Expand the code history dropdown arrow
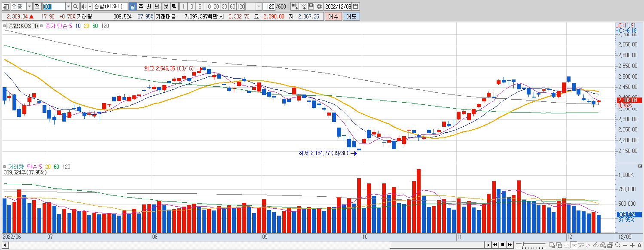The width and height of the screenshot is (644, 250). click(x=68, y=6)
